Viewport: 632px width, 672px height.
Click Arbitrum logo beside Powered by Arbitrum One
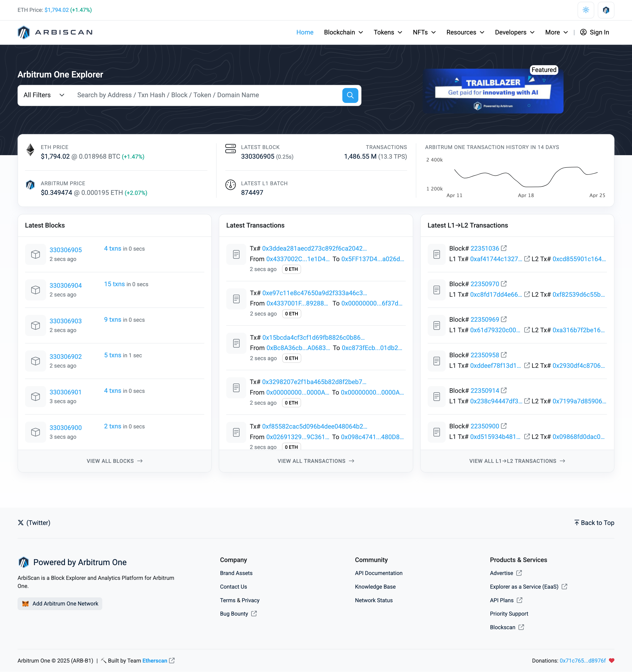(24, 562)
